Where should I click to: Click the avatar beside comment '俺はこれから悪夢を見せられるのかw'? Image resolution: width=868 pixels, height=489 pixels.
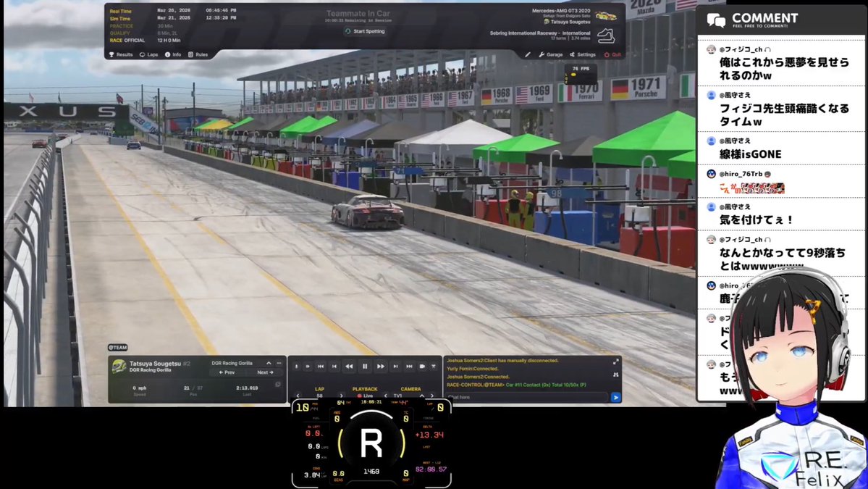click(712, 49)
